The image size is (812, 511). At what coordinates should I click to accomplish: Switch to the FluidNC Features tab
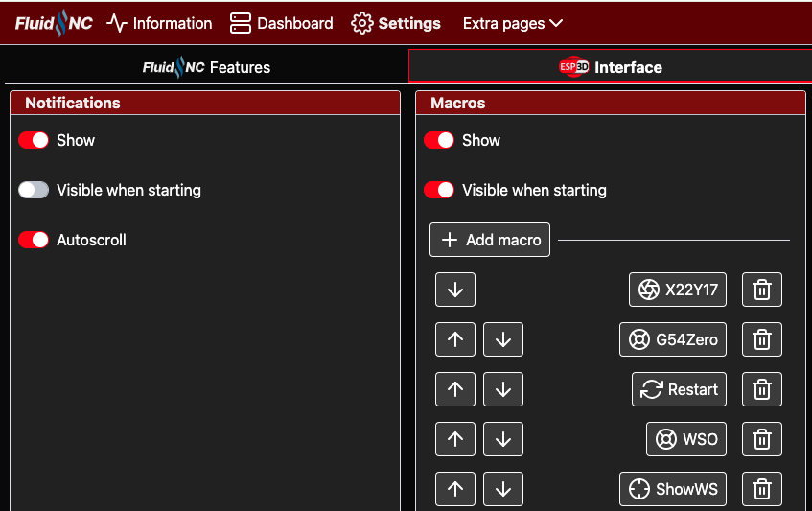(x=206, y=67)
